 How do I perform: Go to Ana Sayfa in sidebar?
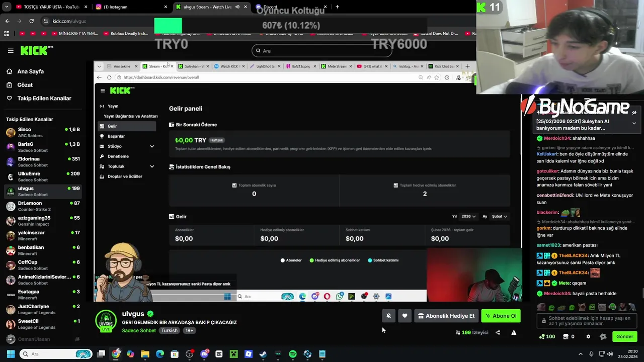click(30, 71)
